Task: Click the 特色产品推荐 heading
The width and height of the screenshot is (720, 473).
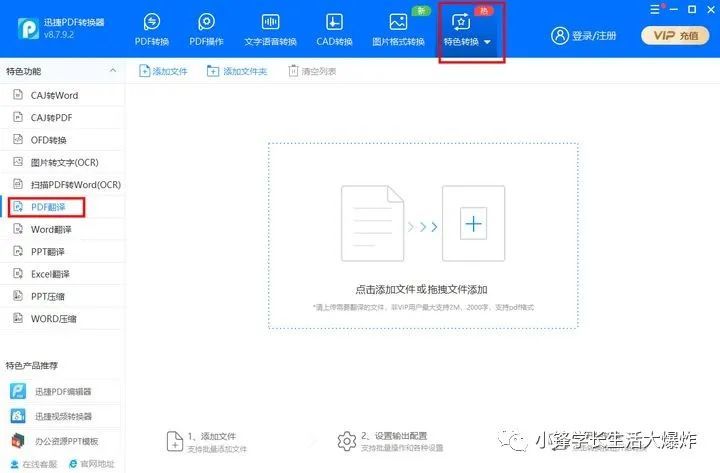Action: click(32, 366)
